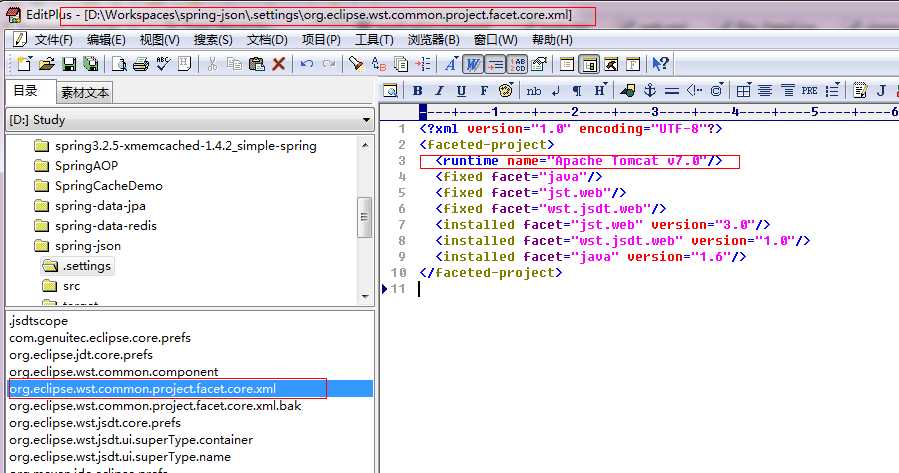
Task: Open the 帮助(H) menu
Action: coord(552,40)
